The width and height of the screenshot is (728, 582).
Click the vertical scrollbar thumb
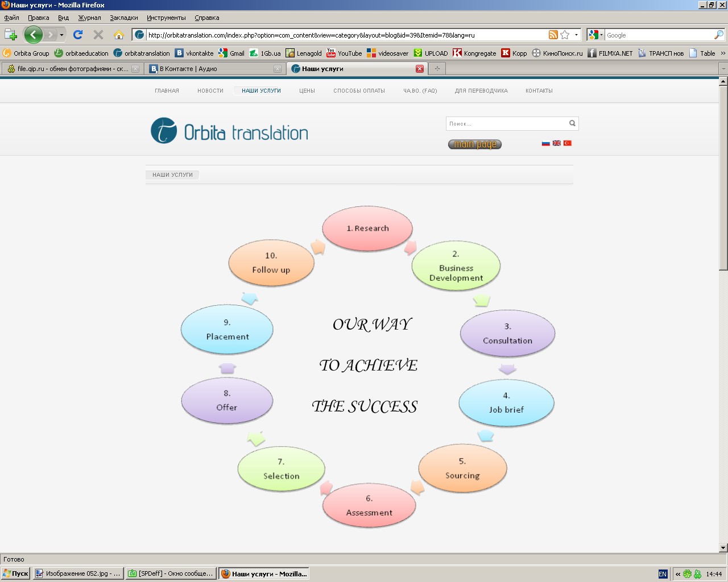(x=723, y=177)
